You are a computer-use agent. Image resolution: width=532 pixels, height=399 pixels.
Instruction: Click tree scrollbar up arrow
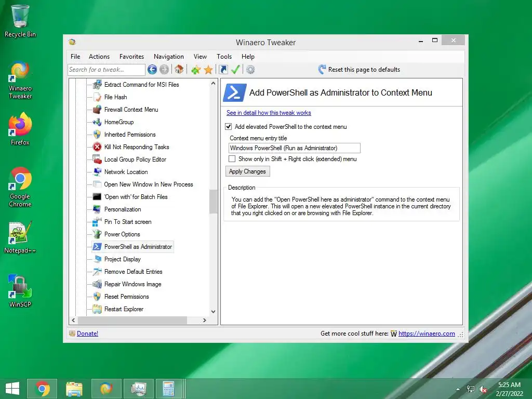[213, 83]
